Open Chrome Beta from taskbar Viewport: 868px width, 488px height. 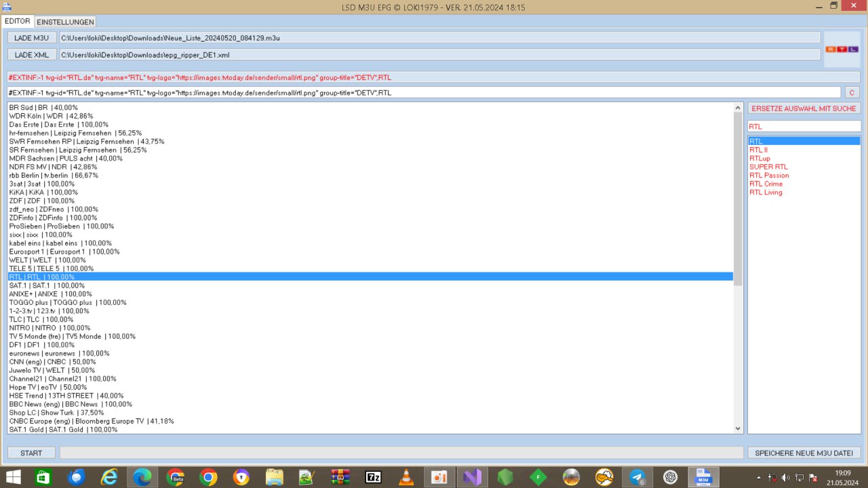point(175,477)
